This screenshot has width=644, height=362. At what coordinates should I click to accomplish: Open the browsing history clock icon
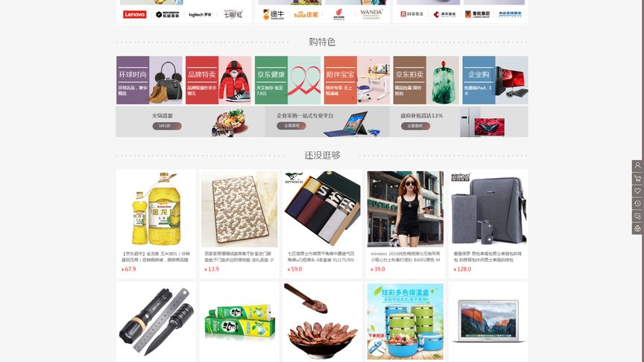637,203
